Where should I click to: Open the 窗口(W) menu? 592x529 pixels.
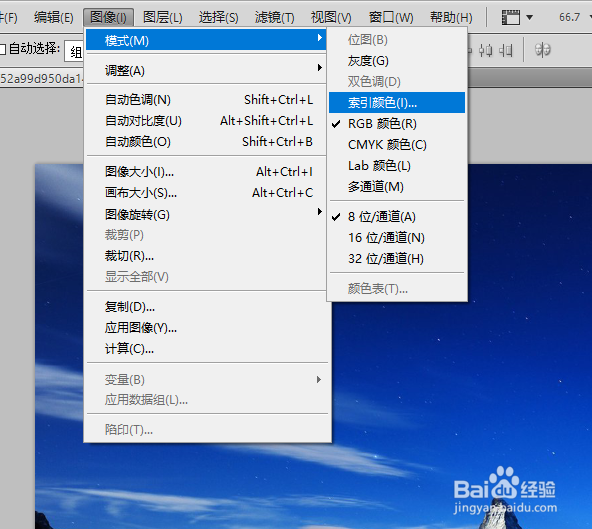click(x=391, y=17)
